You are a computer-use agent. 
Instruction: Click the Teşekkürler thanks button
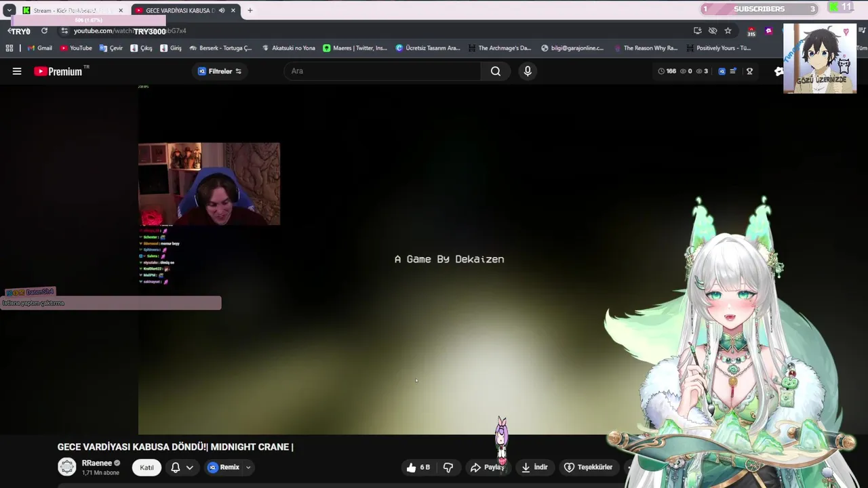pos(588,467)
